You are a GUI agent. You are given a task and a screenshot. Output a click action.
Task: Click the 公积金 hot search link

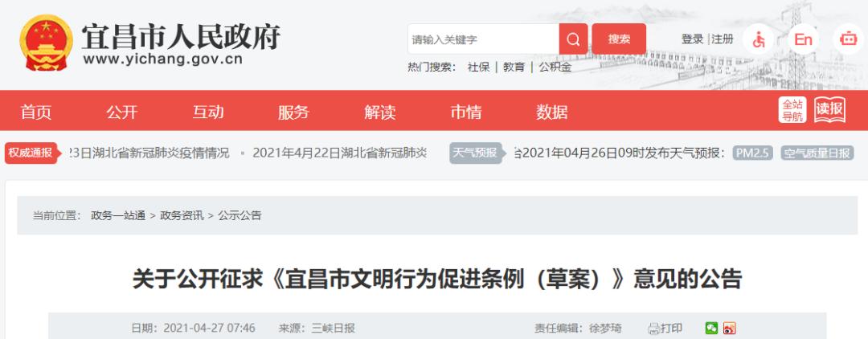pyautogui.click(x=555, y=67)
